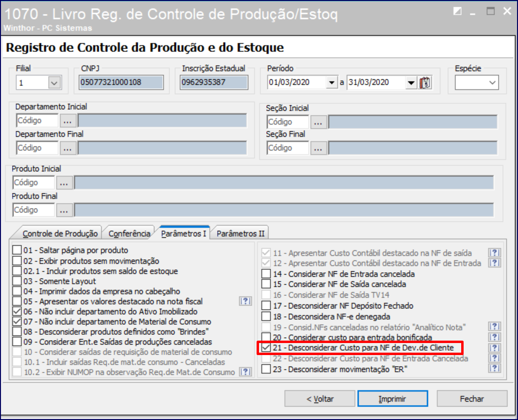518x420 pixels.
Task: Open help for option 20
Action: pos(494,337)
